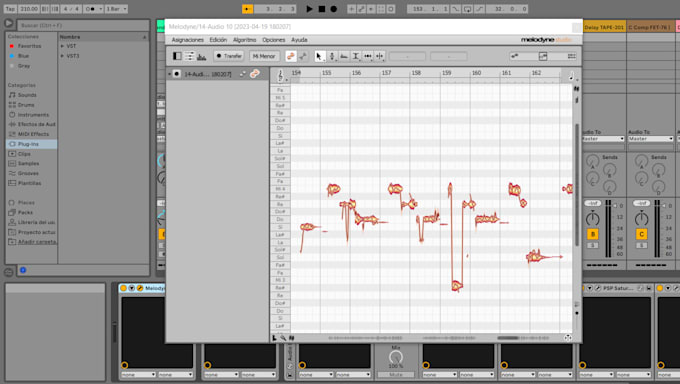Open the Opciones menu
This screenshot has width=680, height=384.
click(x=274, y=40)
